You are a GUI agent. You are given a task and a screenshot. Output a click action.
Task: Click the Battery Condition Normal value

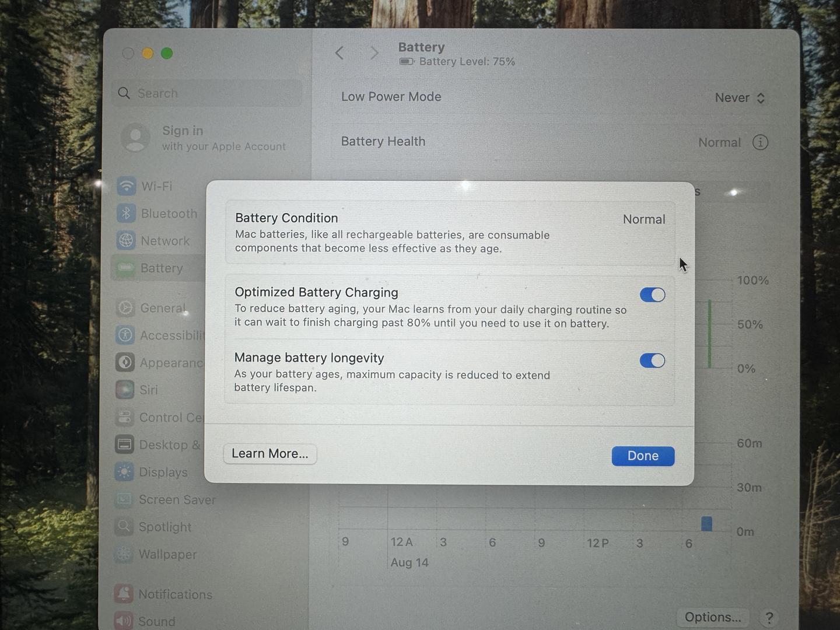pos(644,219)
